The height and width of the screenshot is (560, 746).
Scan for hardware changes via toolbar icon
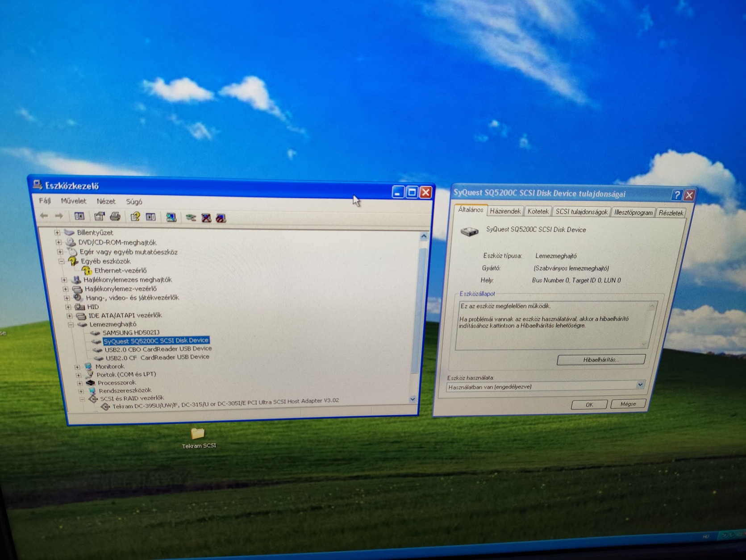click(171, 217)
